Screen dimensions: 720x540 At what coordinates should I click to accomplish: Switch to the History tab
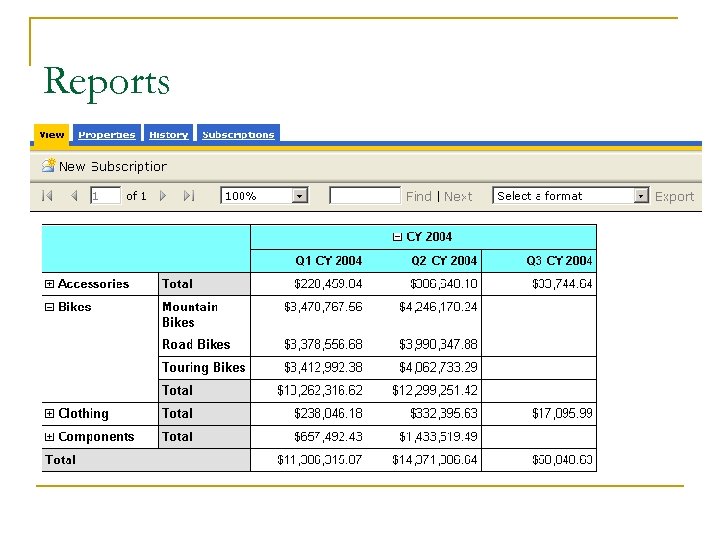169,135
